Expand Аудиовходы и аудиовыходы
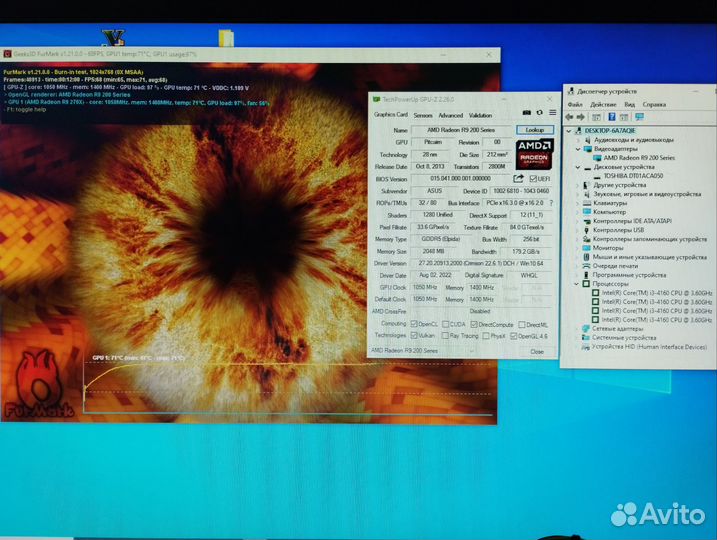 coord(578,140)
